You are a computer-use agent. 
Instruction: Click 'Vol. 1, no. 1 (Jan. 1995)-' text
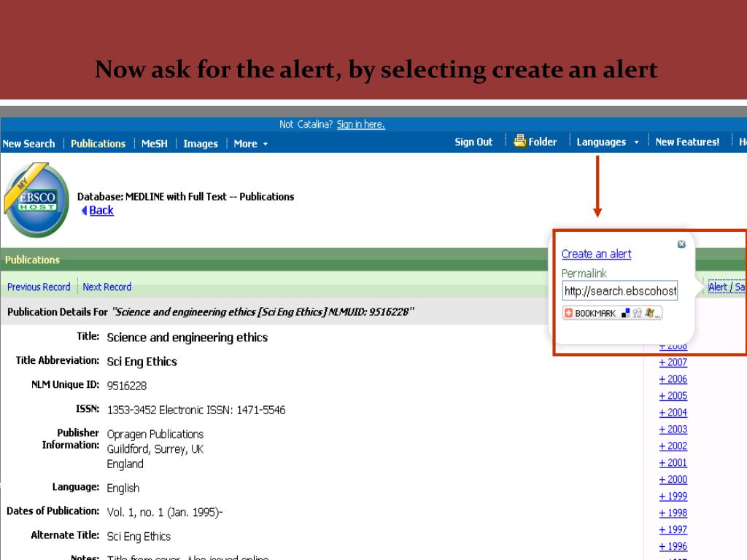165,513
